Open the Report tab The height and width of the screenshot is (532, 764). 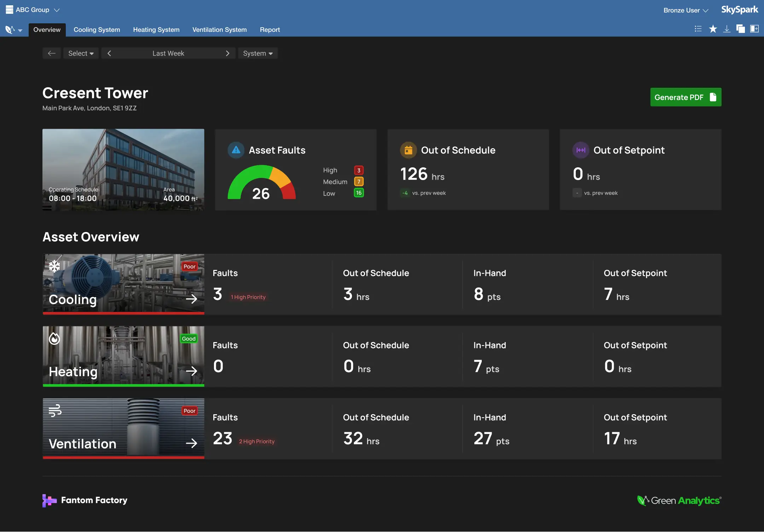270,30
